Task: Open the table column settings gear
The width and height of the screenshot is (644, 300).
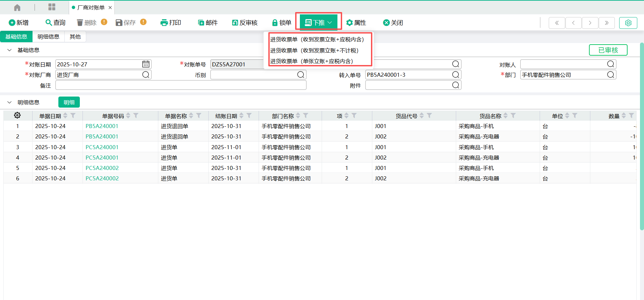Action: pos(17,115)
